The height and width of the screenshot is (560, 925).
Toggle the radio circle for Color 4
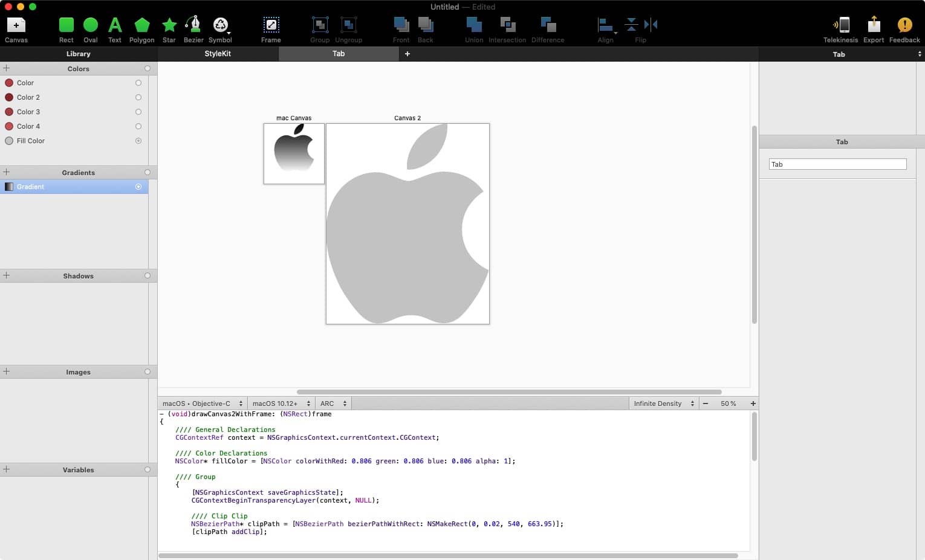tap(138, 126)
